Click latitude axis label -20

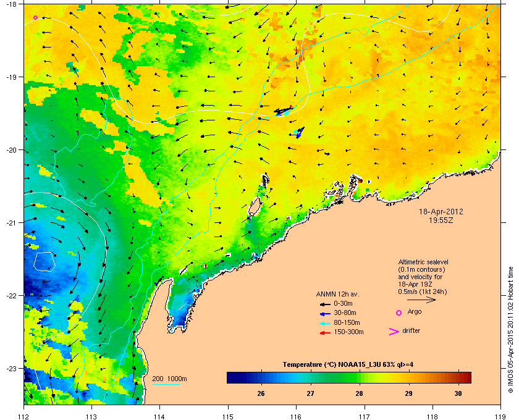11,149
